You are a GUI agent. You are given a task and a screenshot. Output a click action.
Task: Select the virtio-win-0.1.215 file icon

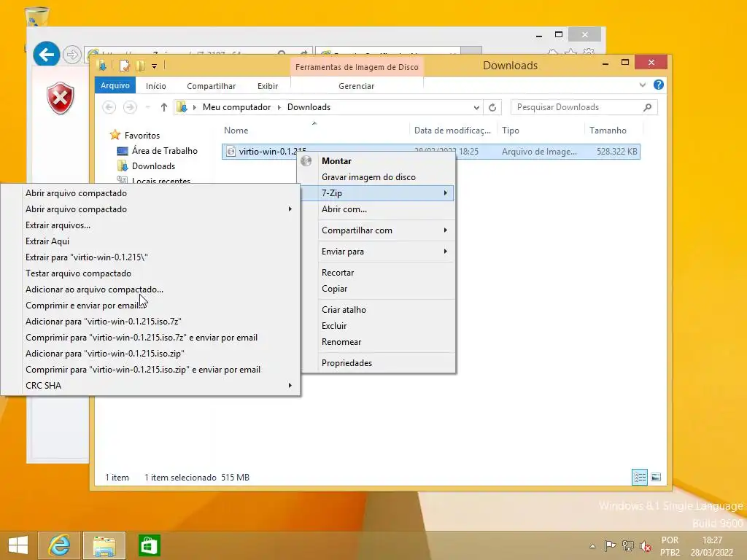click(x=231, y=152)
